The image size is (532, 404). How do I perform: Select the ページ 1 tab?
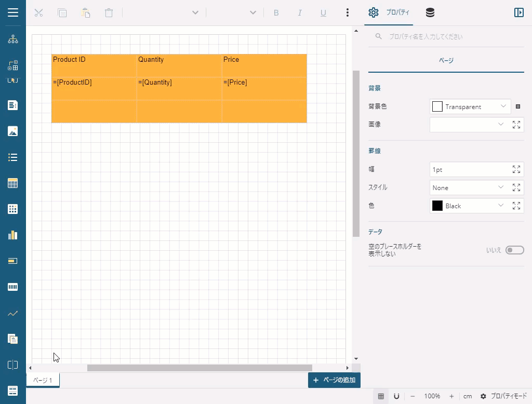[43, 381]
